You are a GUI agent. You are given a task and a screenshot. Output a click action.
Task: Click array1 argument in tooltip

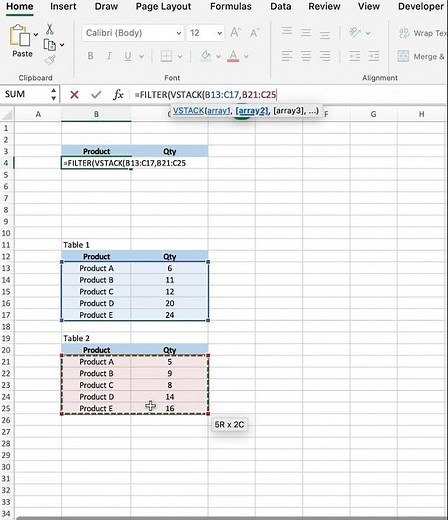pos(218,111)
